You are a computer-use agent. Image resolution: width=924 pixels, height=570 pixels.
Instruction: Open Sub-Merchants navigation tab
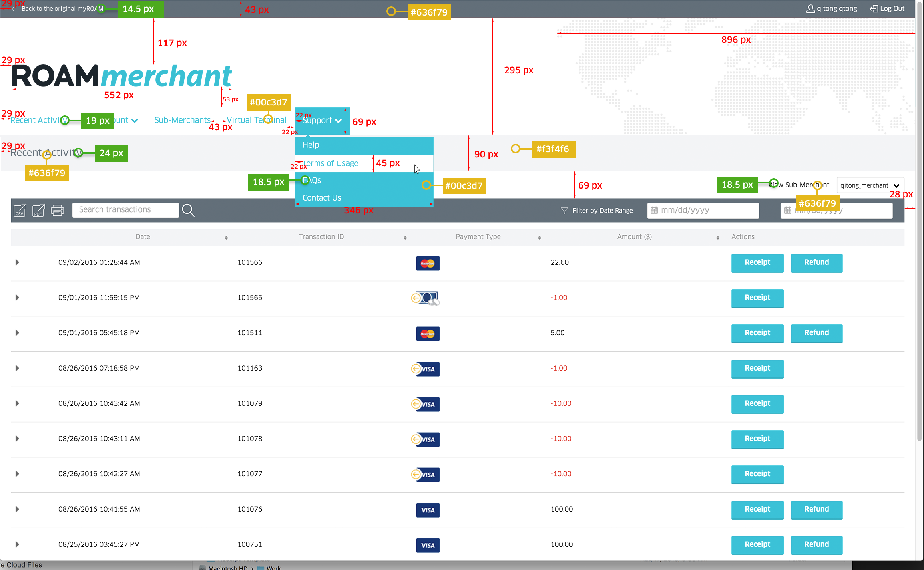coord(183,120)
